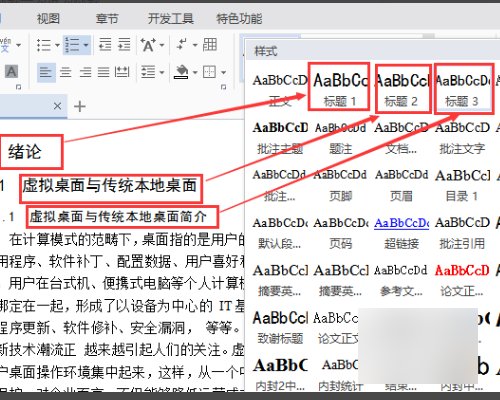Image resolution: width=500 pixels, height=400 pixels.
Task: Expand the numbering style dropdown
Action: pos(86,45)
